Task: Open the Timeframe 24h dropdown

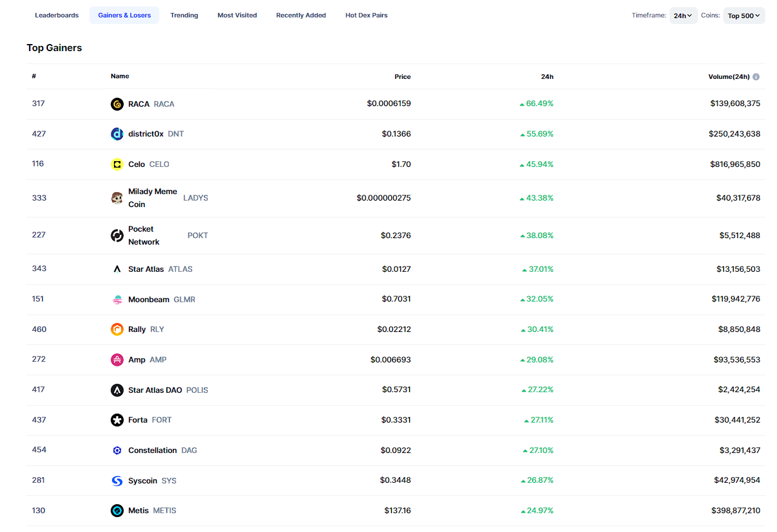Action: pos(682,16)
